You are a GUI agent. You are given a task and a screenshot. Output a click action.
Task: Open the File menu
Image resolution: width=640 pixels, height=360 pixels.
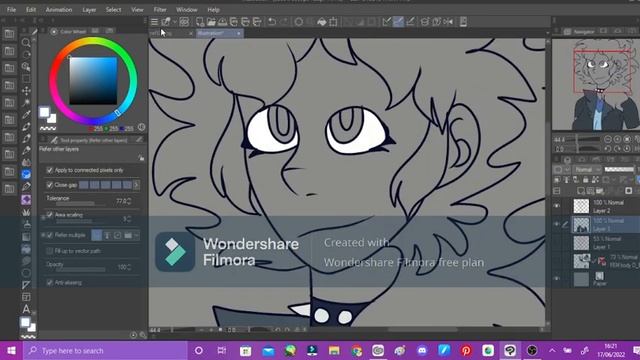[11, 9]
